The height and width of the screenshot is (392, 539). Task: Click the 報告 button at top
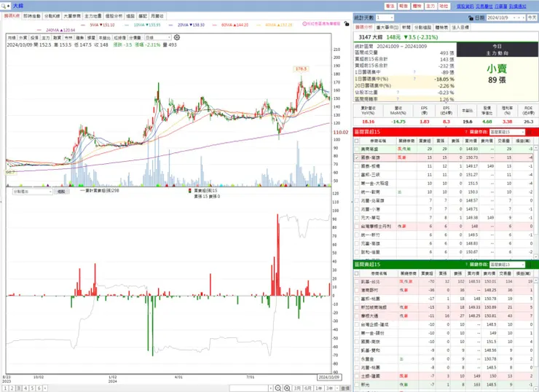pos(404,6)
